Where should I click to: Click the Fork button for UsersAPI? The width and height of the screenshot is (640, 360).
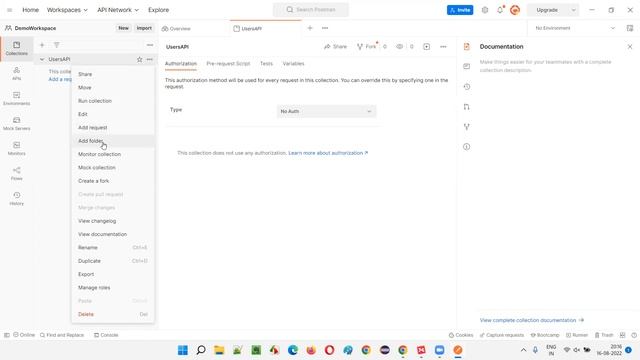(x=367, y=47)
